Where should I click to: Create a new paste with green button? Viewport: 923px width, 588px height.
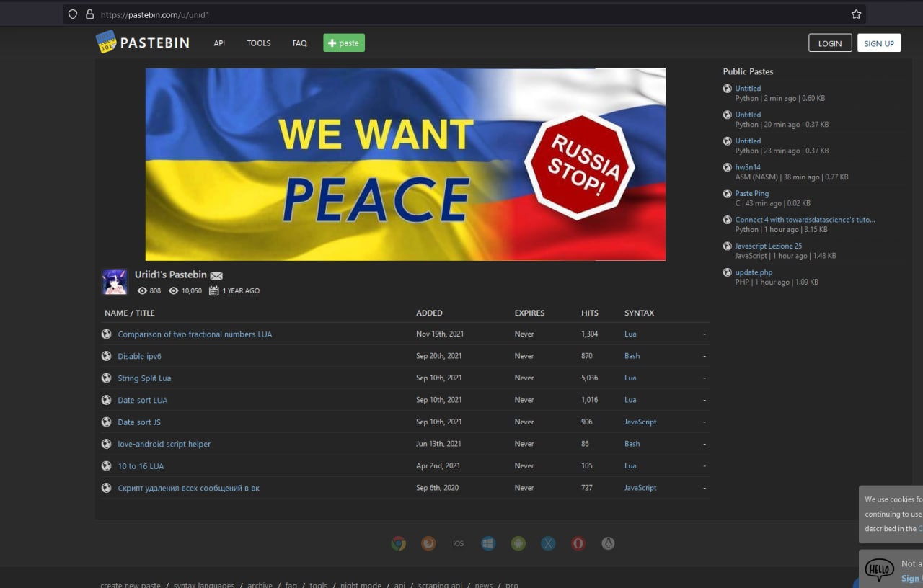344,43
